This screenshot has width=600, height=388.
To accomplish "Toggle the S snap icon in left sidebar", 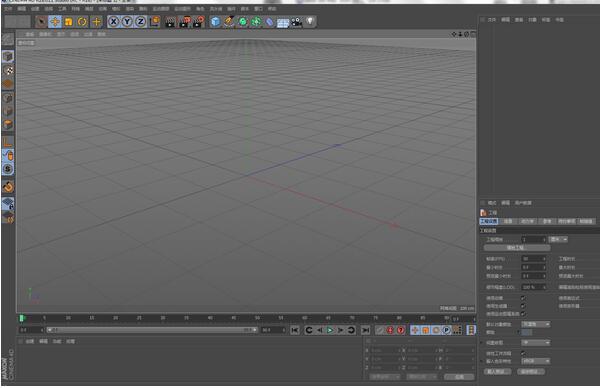I will coord(8,169).
